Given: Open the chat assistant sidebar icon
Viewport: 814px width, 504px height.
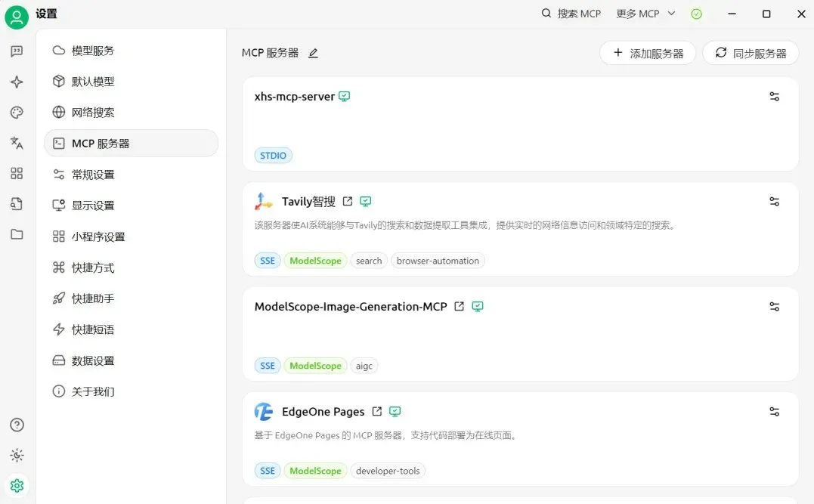Looking at the screenshot, I should click(x=17, y=51).
